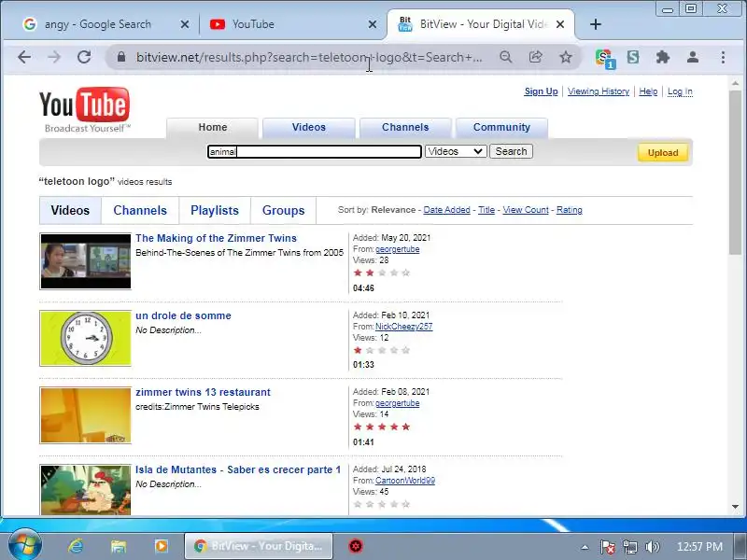747x560 pixels.
Task: Open the red round app on taskbar
Action: (356, 546)
